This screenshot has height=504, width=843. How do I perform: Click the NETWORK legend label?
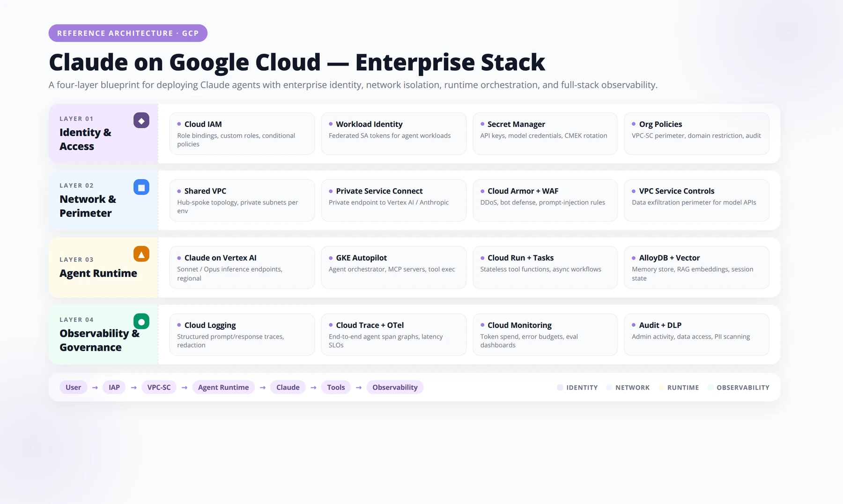tap(633, 388)
